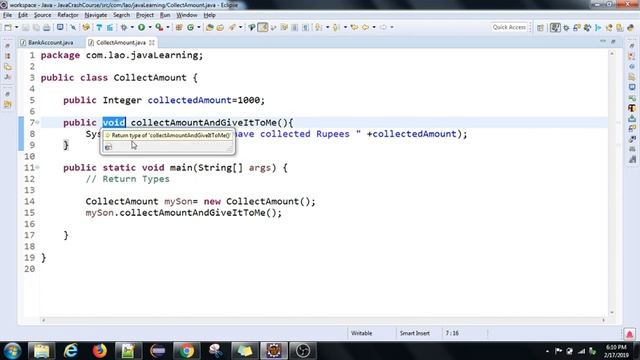Image resolution: width=640 pixels, height=360 pixels.
Task: Click the New Java Package icon
Action: (179, 27)
